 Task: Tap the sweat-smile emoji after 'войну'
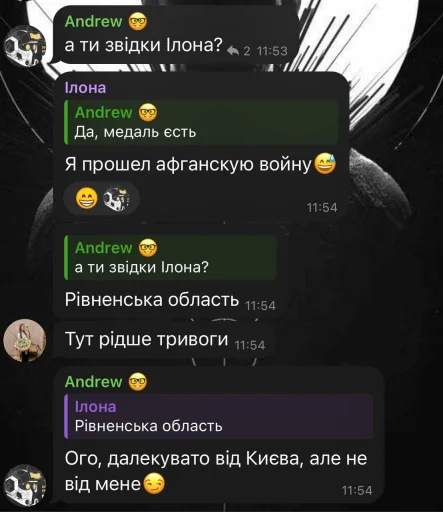tap(325, 164)
